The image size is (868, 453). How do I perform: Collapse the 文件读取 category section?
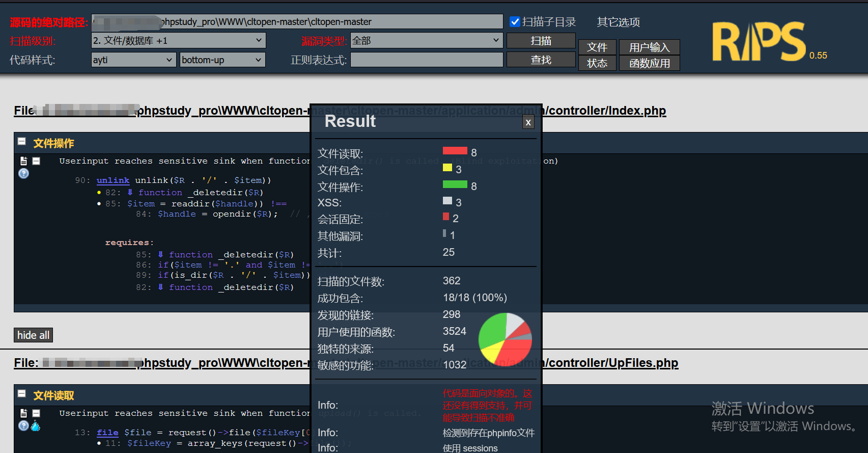tap(22, 393)
